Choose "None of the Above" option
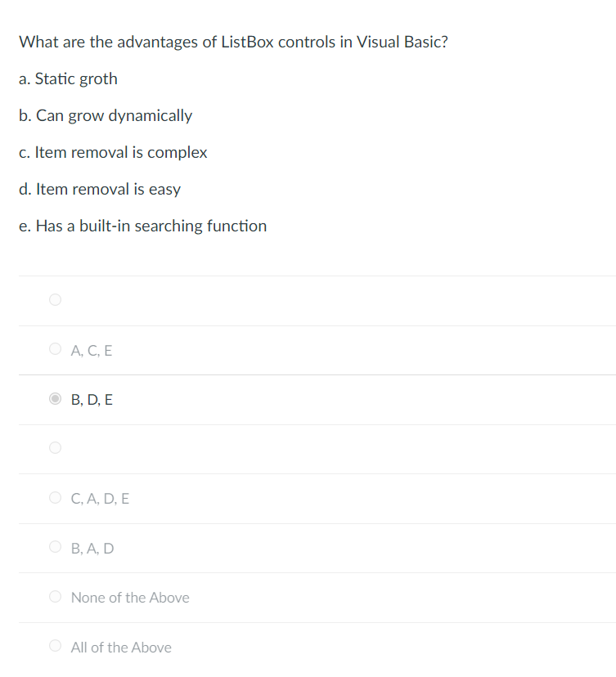This screenshot has height=677, width=616. pyautogui.click(x=55, y=596)
